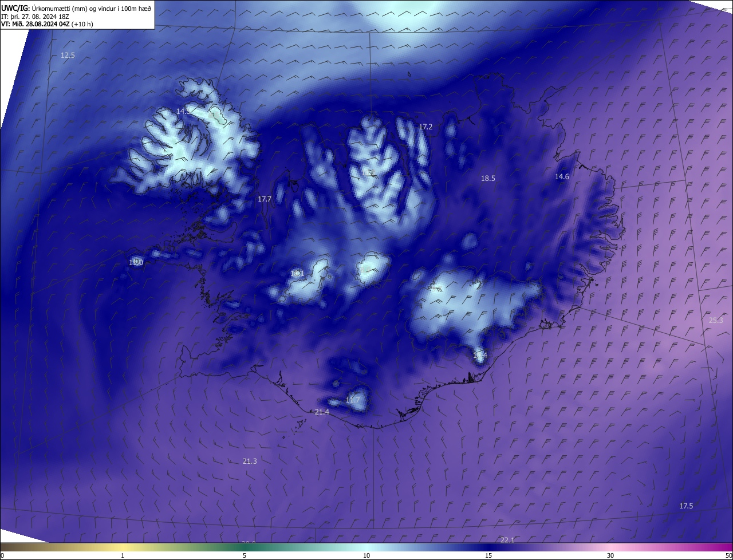Pick the 14.6 value label
This screenshot has height=560, width=733.
[562, 177]
